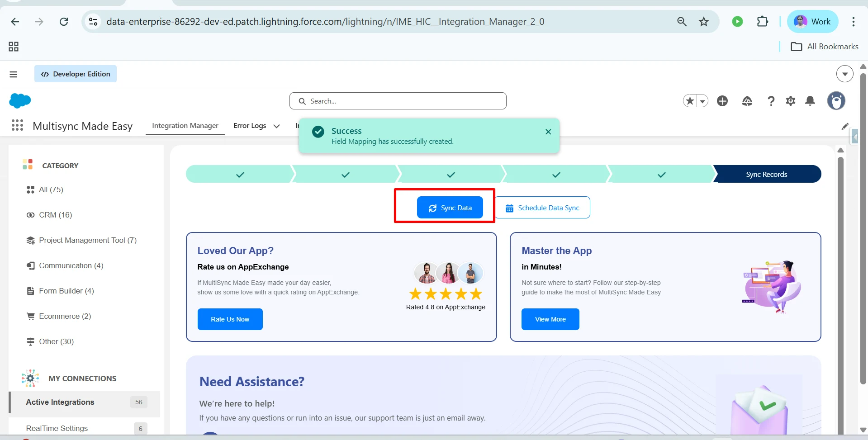Go to the first completed step

240,174
